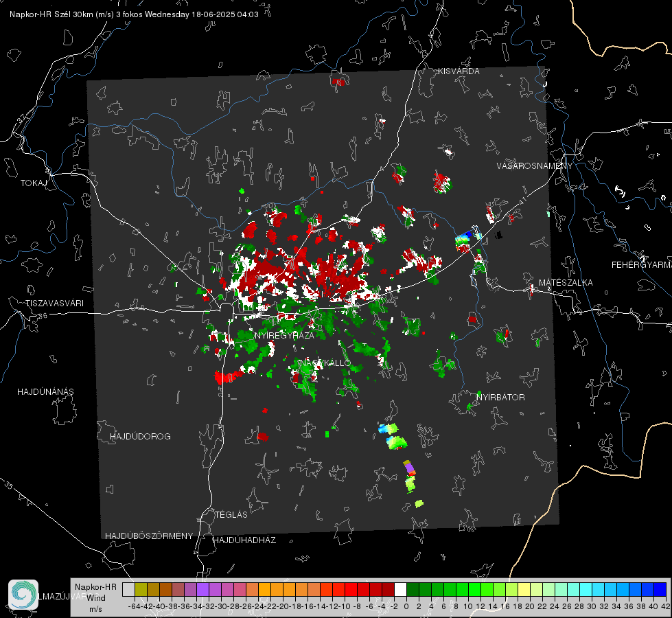This screenshot has height=618, width=672.
Task: Click road number 41 label near Vásárosnamény
Action: coord(522,201)
